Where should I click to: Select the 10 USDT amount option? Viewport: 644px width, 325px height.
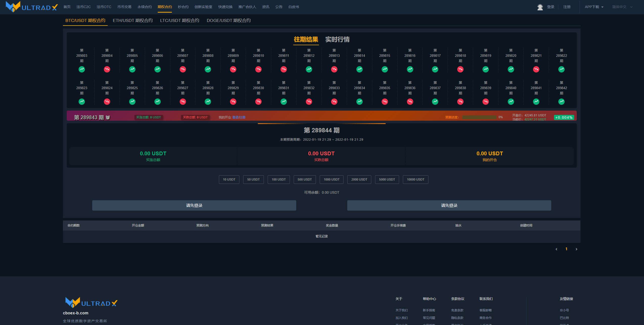tap(229, 180)
